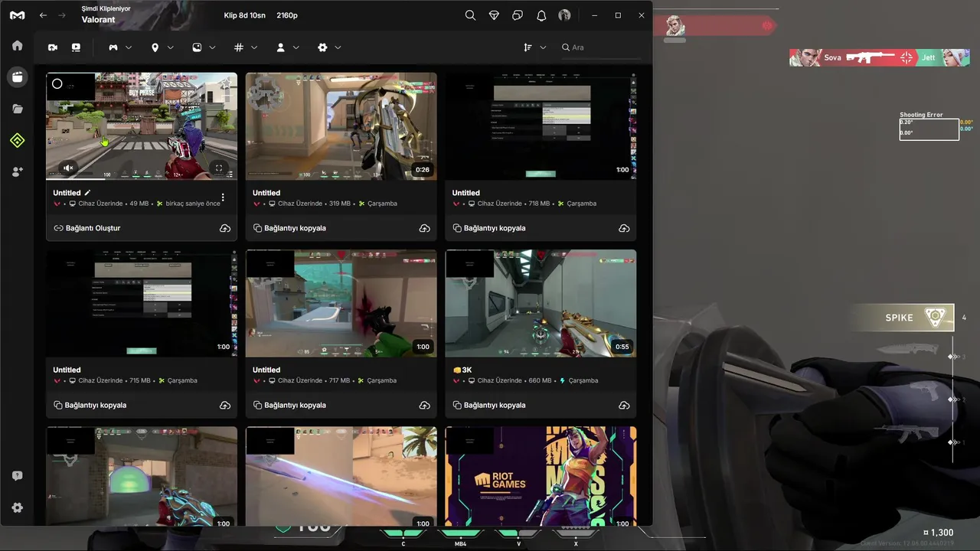Screen dimensions: 980x551
Task: Open the add friends sidebar icon
Action: coord(17,172)
